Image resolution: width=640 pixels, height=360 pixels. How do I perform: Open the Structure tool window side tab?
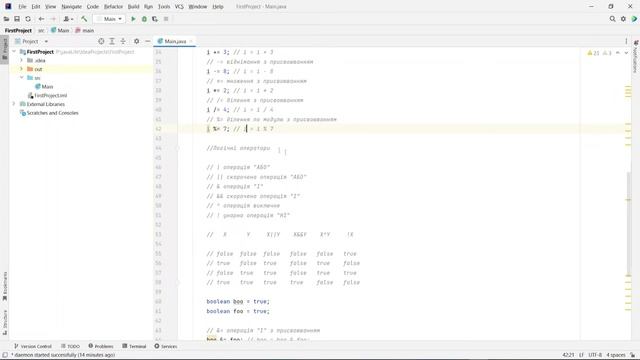coord(4,322)
